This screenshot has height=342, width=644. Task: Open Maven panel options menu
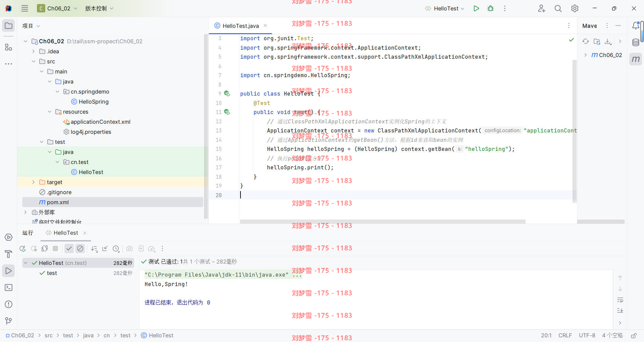[607, 26]
